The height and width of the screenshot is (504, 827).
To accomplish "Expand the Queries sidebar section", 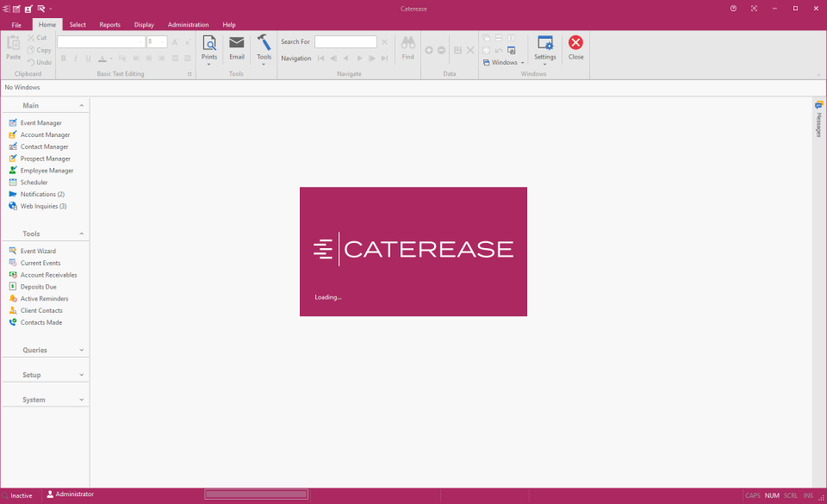I will coord(81,350).
